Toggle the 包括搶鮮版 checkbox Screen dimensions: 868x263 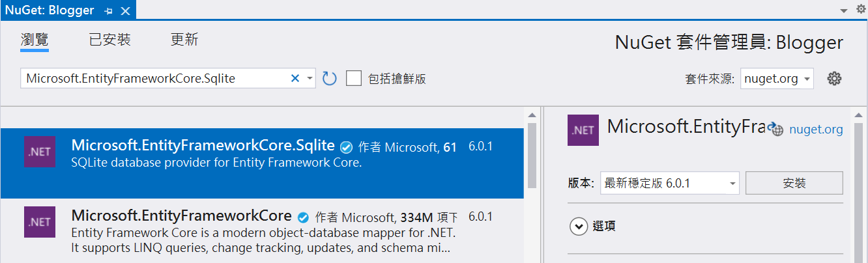pyautogui.click(x=354, y=79)
